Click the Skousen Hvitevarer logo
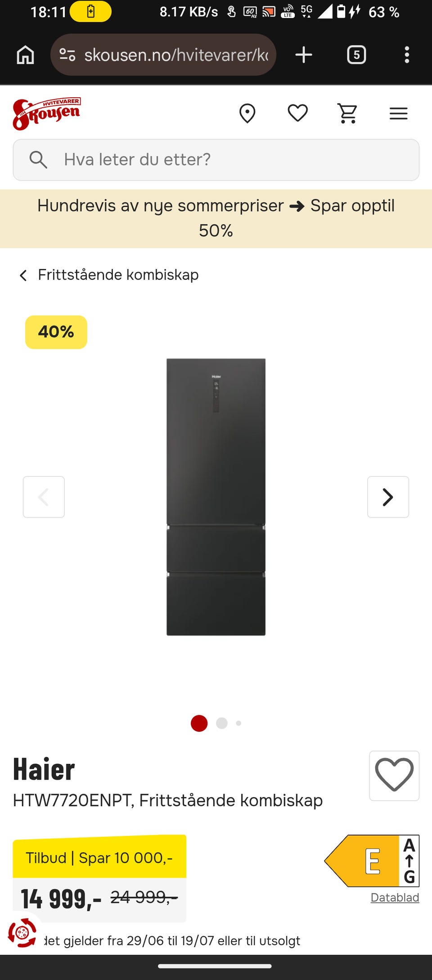The image size is (432, 980). [x=47, y=113]
